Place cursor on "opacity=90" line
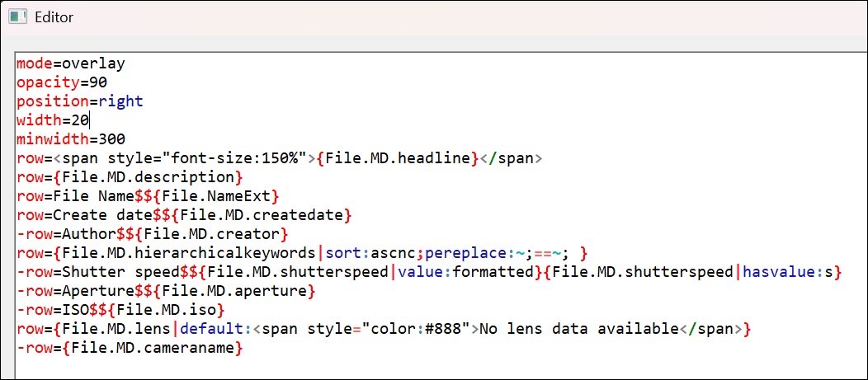The height and width of the screenshot is (380, 868). pyautogui.click(x=62, y=82)
